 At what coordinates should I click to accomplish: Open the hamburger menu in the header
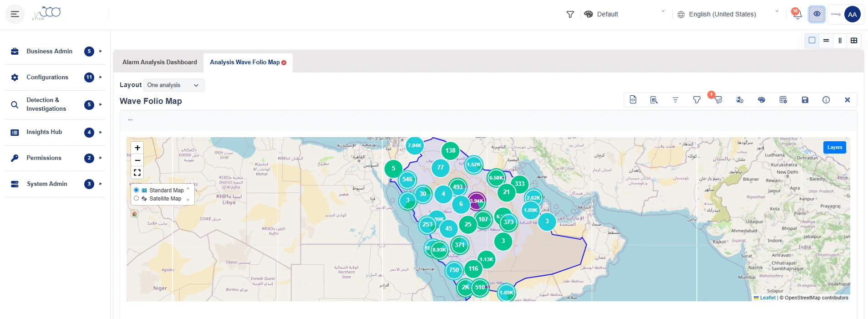(15, 14)
